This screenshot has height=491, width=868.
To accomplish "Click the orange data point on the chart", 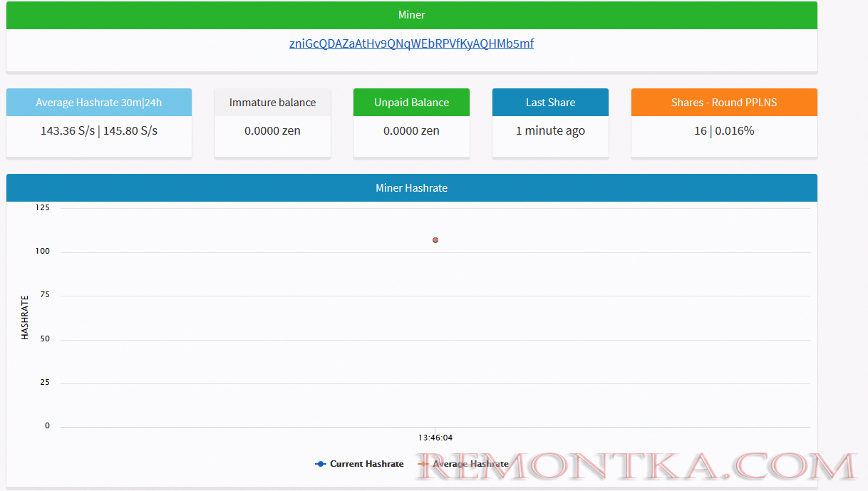I will (x=435, y=240).
